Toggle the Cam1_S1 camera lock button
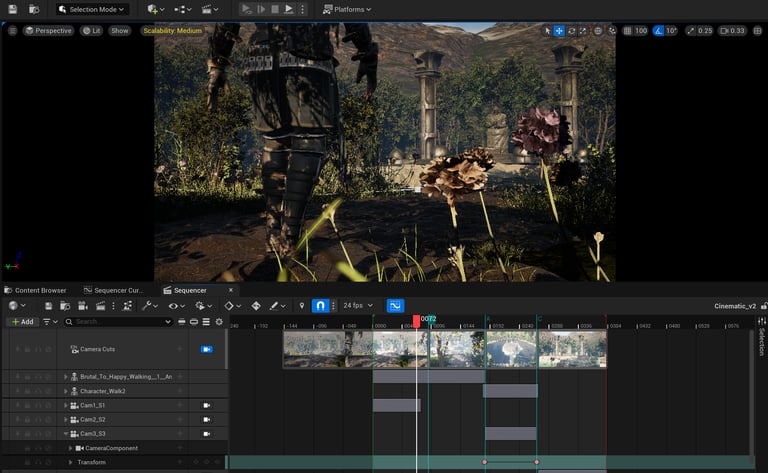Image resolution: width=768 pixels, height=473 pixels. point(207,405)
